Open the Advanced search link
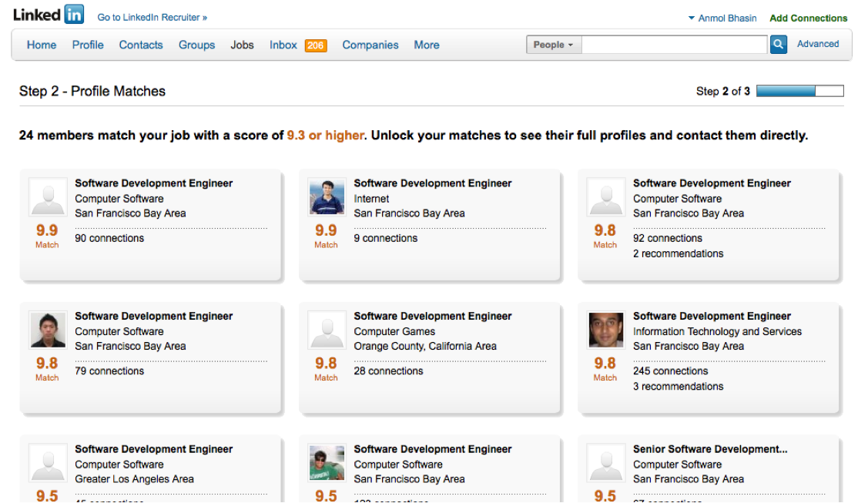This screenshot has width=868, height=503. (818, 44)
